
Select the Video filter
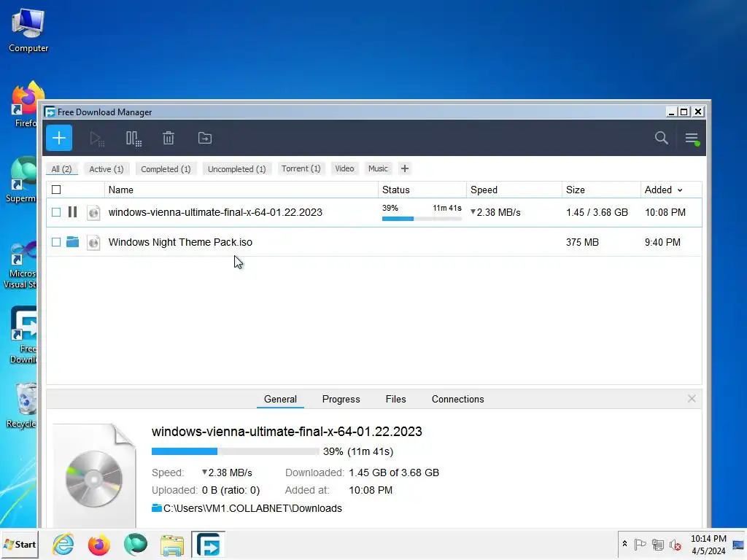344,168
